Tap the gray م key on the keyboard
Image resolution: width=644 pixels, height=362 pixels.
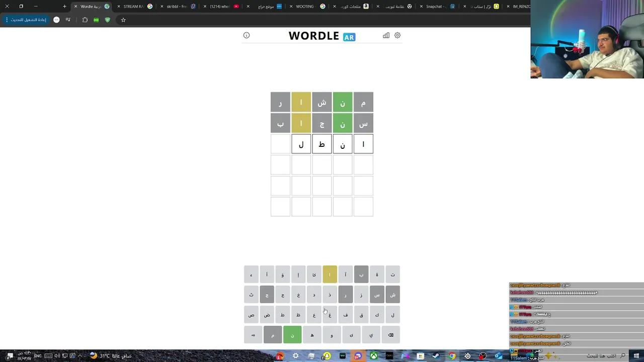click(x=273, y=335)
